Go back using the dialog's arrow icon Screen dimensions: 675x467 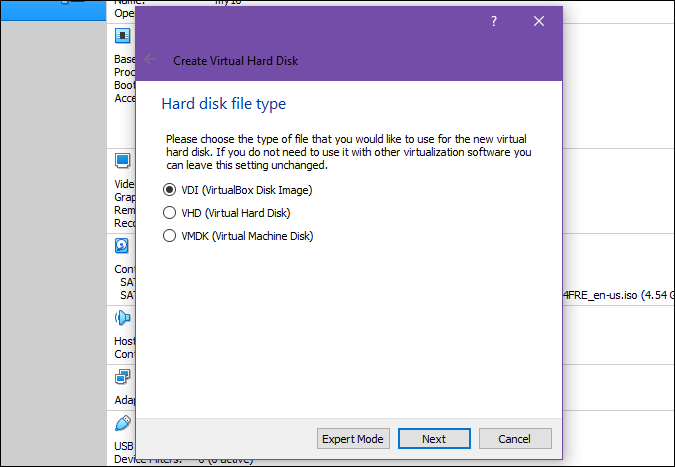click(150, 59)
